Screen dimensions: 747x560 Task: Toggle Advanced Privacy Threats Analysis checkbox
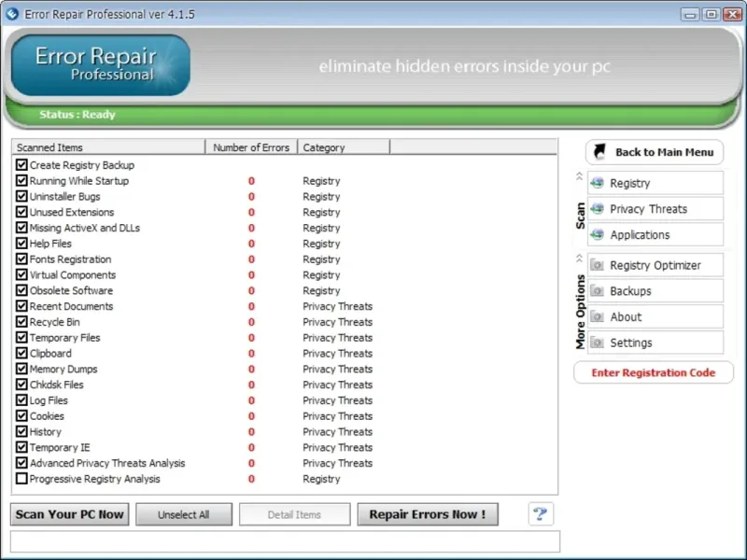[x=21, y=463]
